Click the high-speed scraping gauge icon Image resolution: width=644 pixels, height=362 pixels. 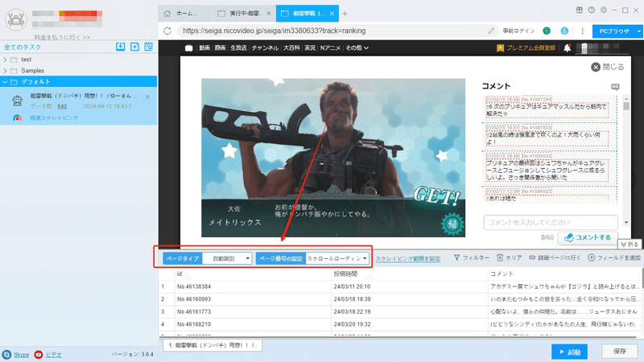[x=17, y=117]
